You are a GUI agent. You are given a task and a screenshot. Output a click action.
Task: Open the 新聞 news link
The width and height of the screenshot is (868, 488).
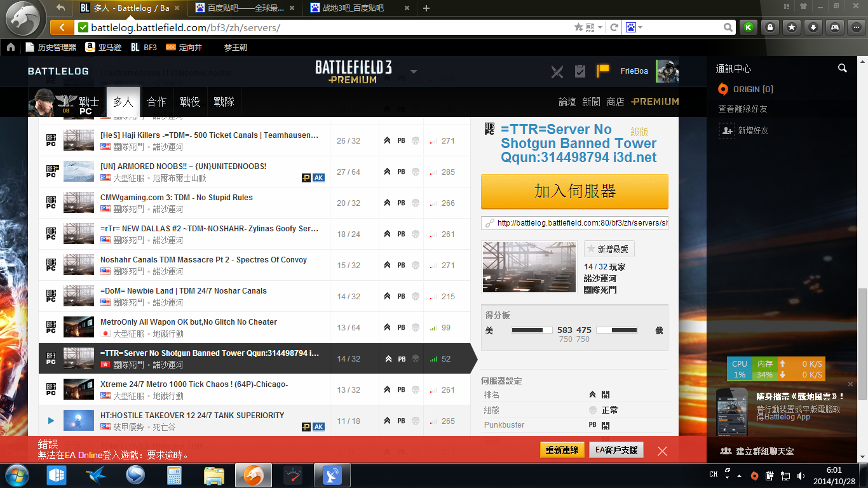coord(591,102)
